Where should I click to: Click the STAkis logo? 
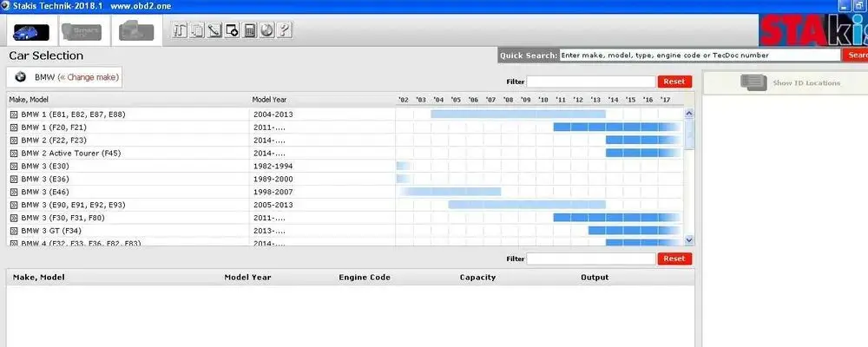tap(813, 29)
